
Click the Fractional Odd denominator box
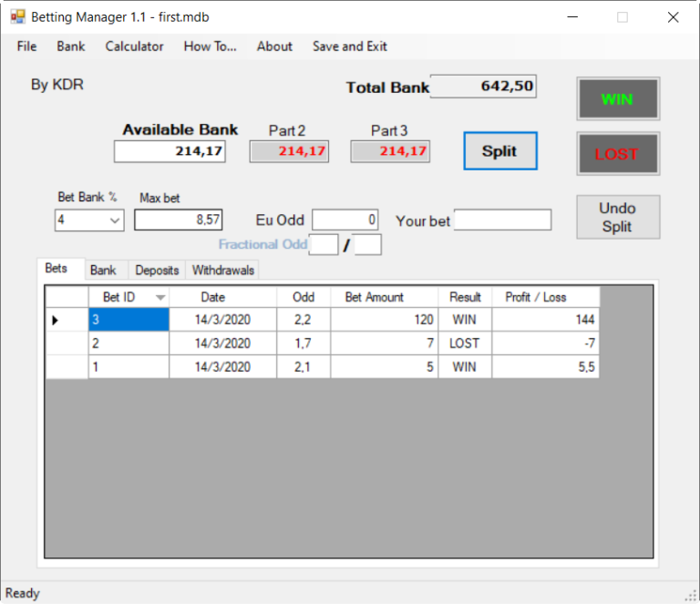tap(367, 244)
